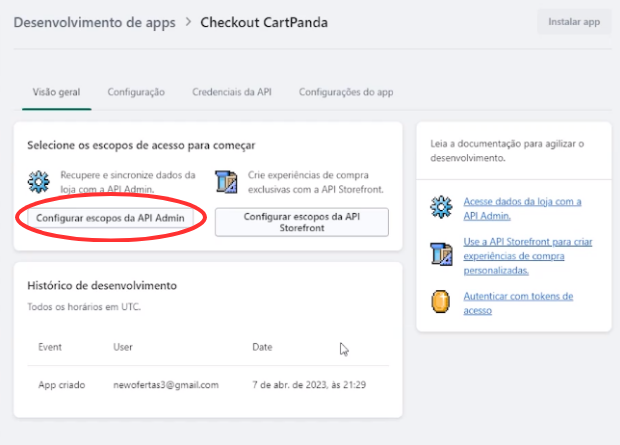This screenshot has height=445, width=620.
Task: Select the Configurações do app tab
Action: coord(346,92)
